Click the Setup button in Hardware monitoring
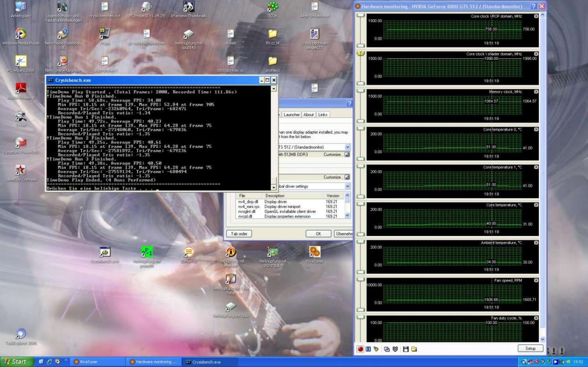The width and height of the screenshot is (588, 367). (x=530, y=349)
